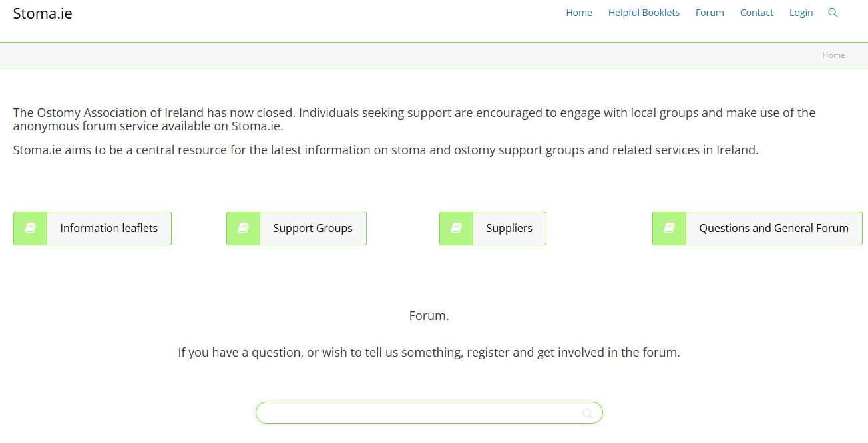Click the magnifier icon inside the forum search box
Image resolution: width=868 pixels, height=443 pixels.
pyautogui.click(x=587, y=412)
